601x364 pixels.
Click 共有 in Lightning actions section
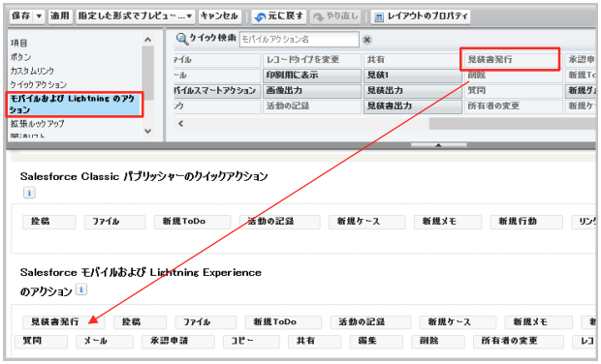(314, 341)
